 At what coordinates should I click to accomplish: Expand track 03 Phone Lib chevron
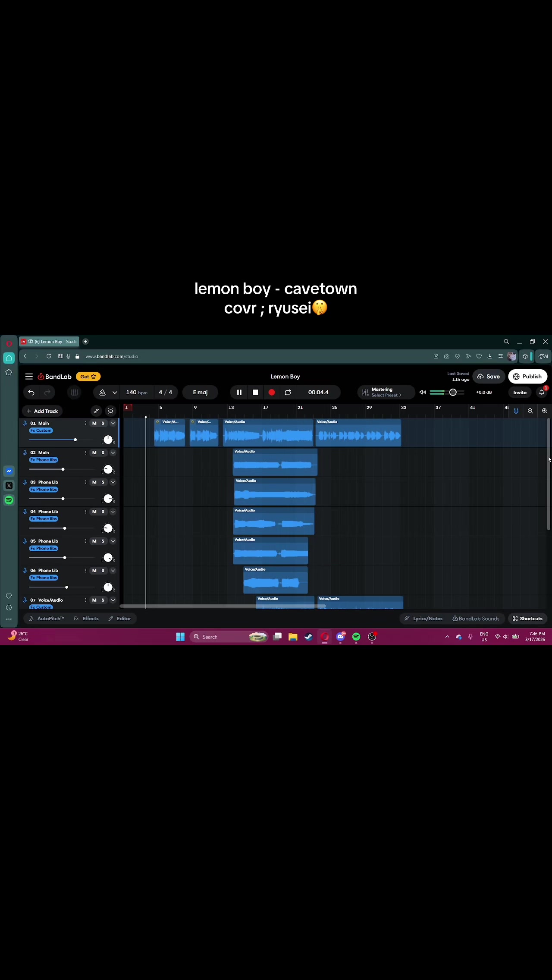point(113,482)
